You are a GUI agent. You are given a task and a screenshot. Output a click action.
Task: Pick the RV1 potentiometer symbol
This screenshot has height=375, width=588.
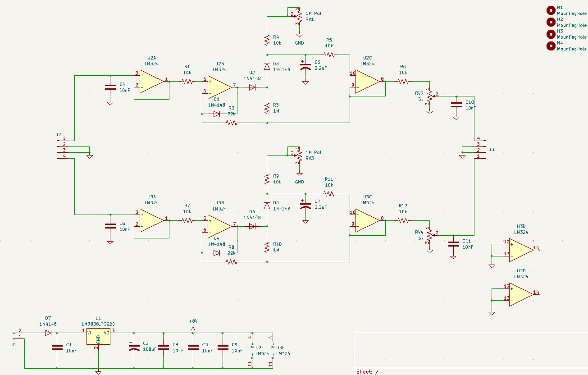(x=298, y=16)
